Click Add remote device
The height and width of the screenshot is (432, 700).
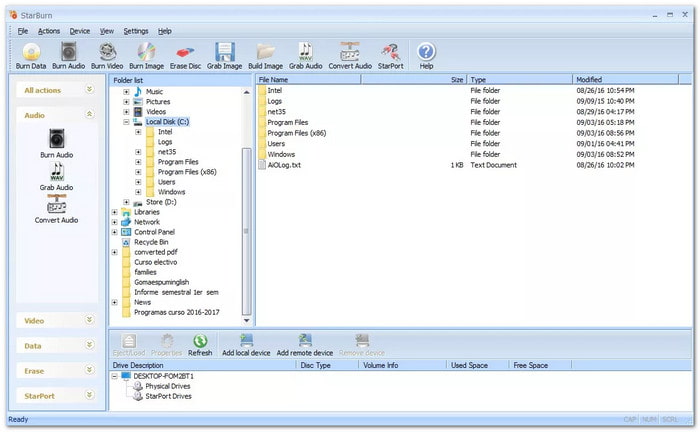tap(305, 345)
